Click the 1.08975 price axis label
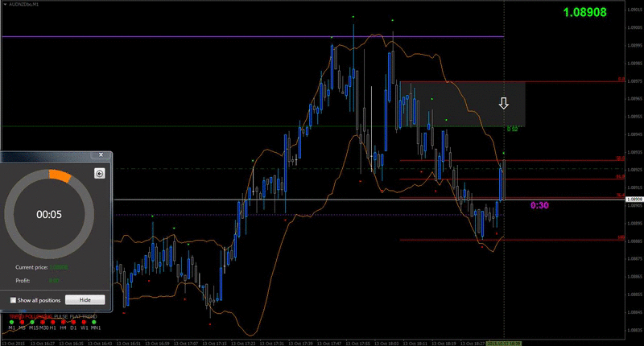The width and height of the screenshot is (644, 346). click(x=634, y=80)
